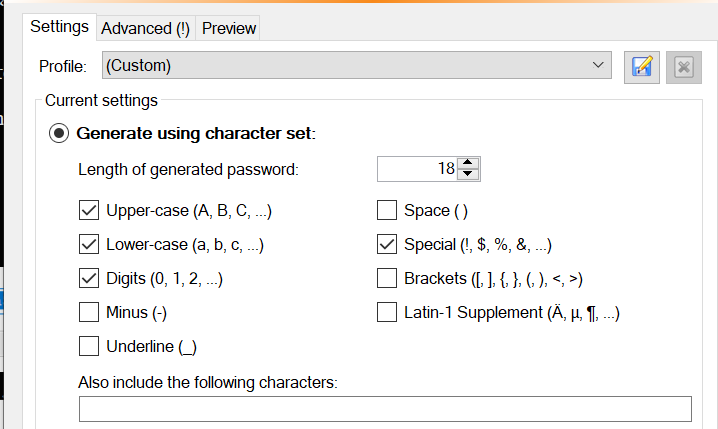Click the password length number field
Viewport: 718px width, 429px height.
click(417, 169)
